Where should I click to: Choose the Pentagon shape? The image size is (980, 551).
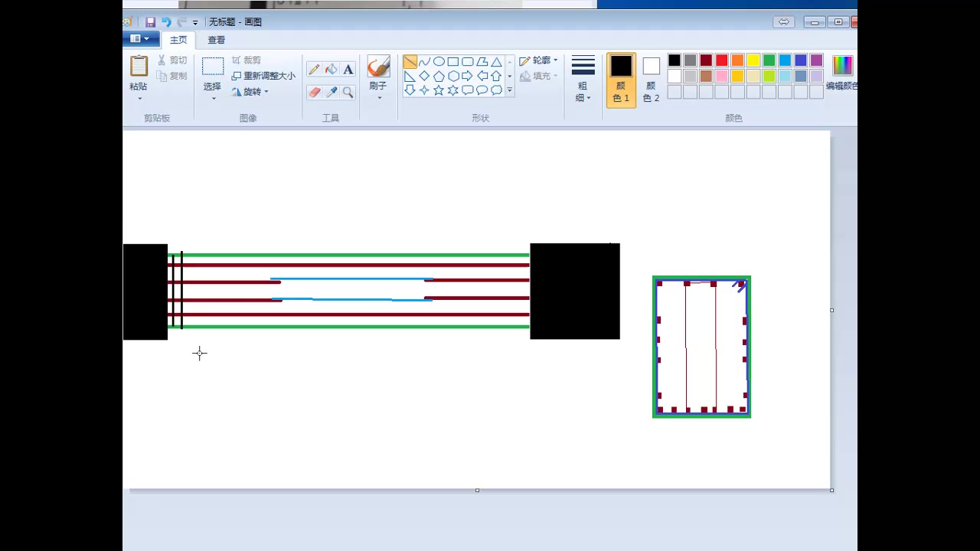(x=439, y=76)
